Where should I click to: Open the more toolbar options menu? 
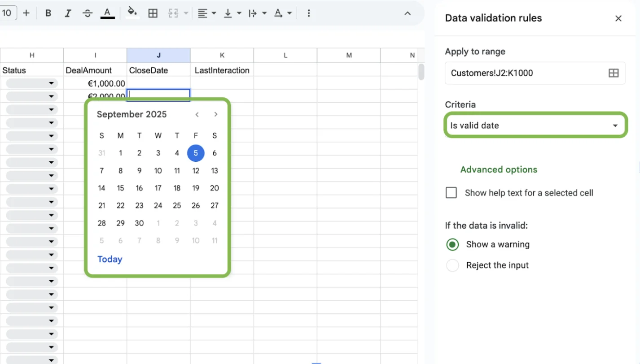click(x=309, y=13)
